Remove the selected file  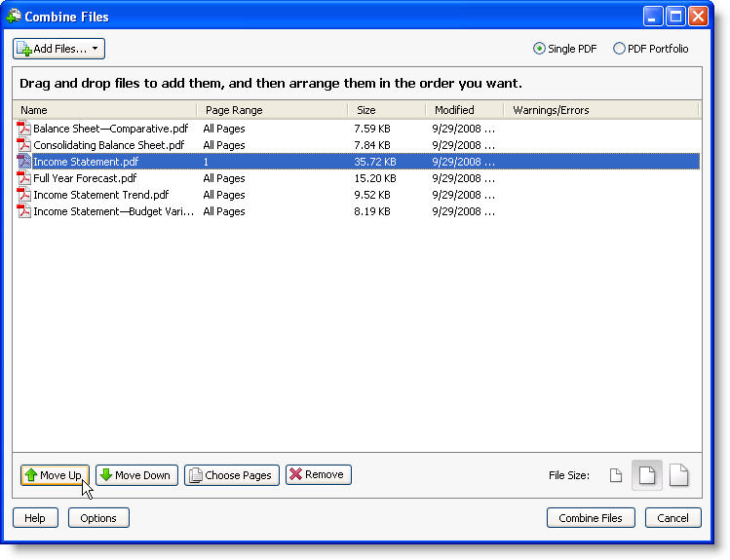tap(318, 474)
